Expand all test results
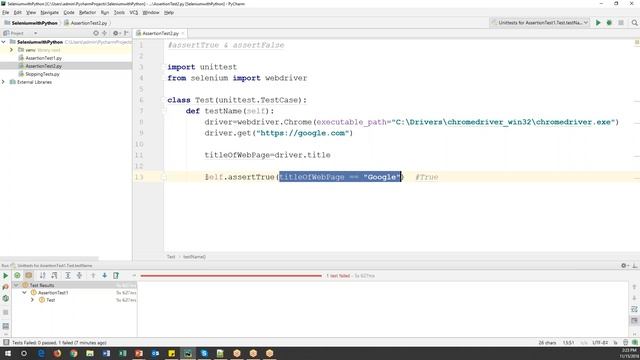640x360 pixels. pos(68,276)
